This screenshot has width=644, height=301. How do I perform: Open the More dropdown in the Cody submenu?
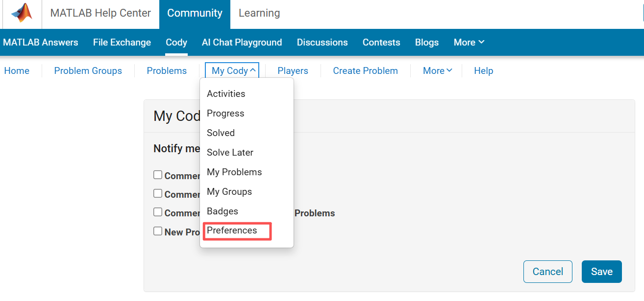[x=437, y=71]
